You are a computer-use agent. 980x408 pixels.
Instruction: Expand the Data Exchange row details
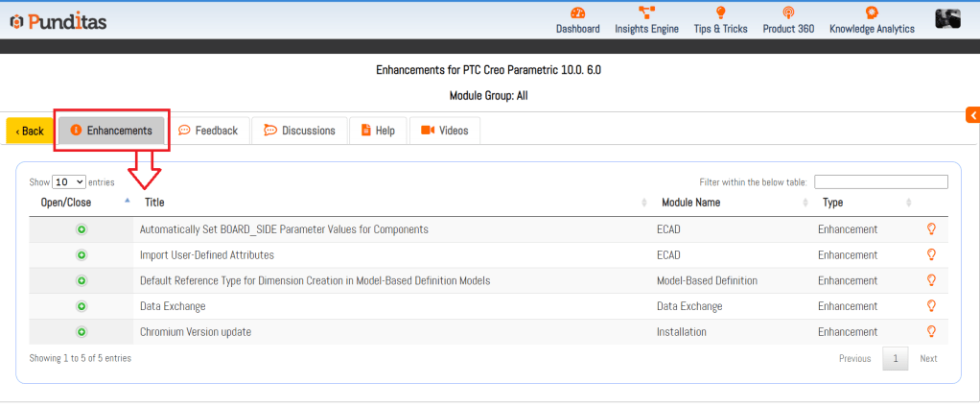click(x=82, y=306)
